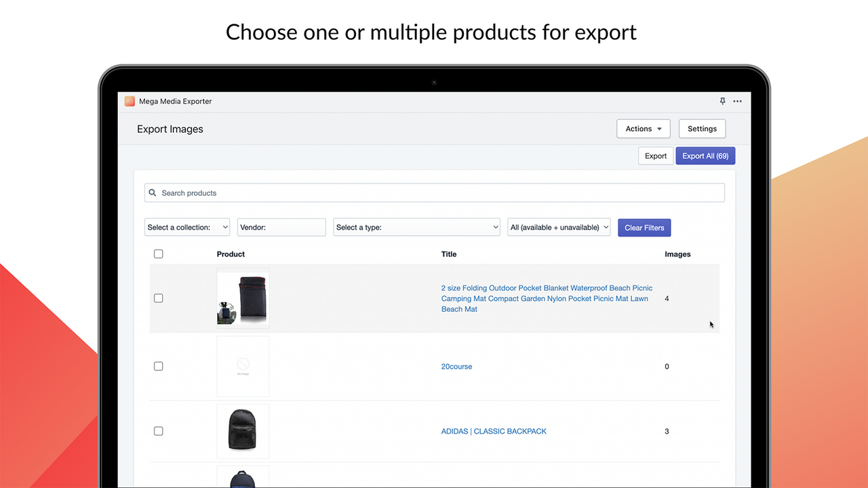Select all products via header checkbox
This screenshot has width=868, height=488.
158,253
